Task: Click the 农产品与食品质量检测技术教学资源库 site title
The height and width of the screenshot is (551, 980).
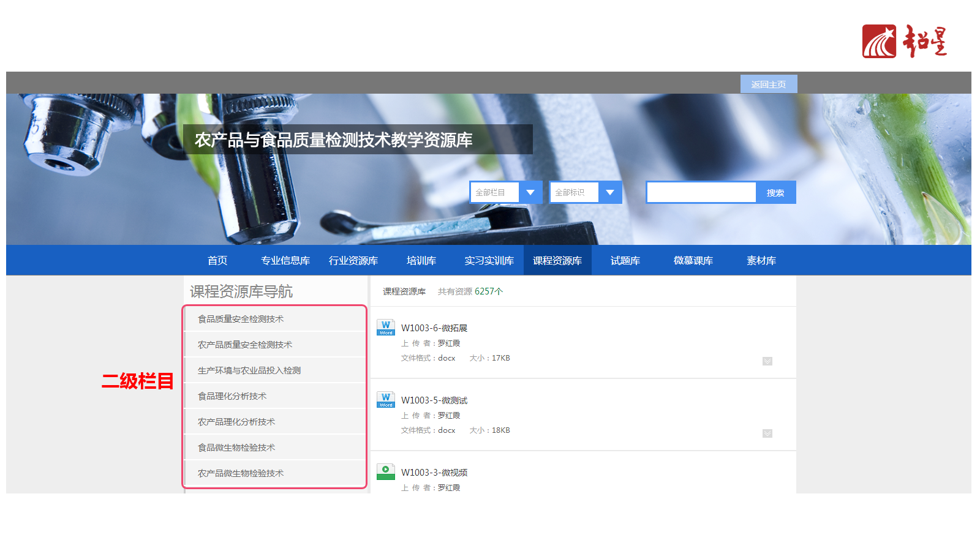Action: [334, 140]
